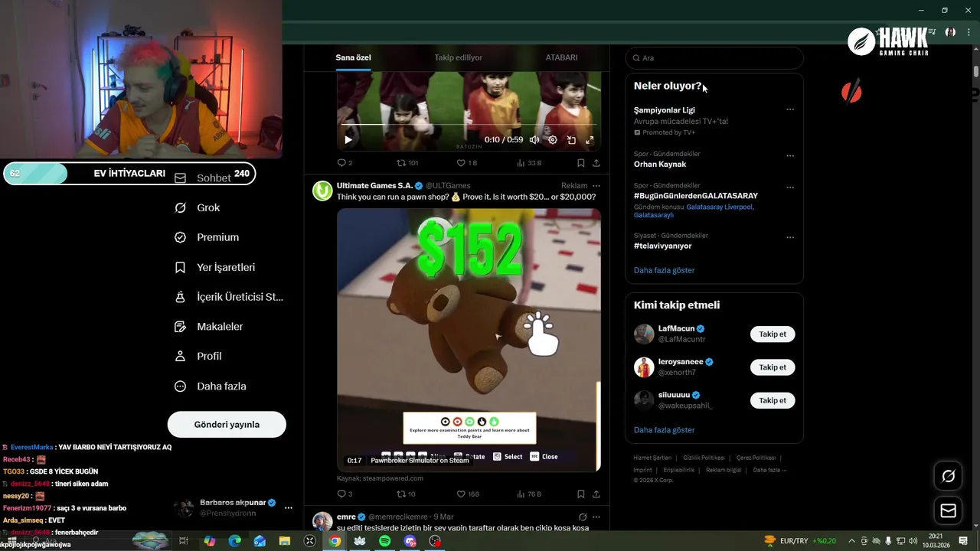Click Gönderi yayınla button
This screenshot has height=551, width=980.
point(227,424)
